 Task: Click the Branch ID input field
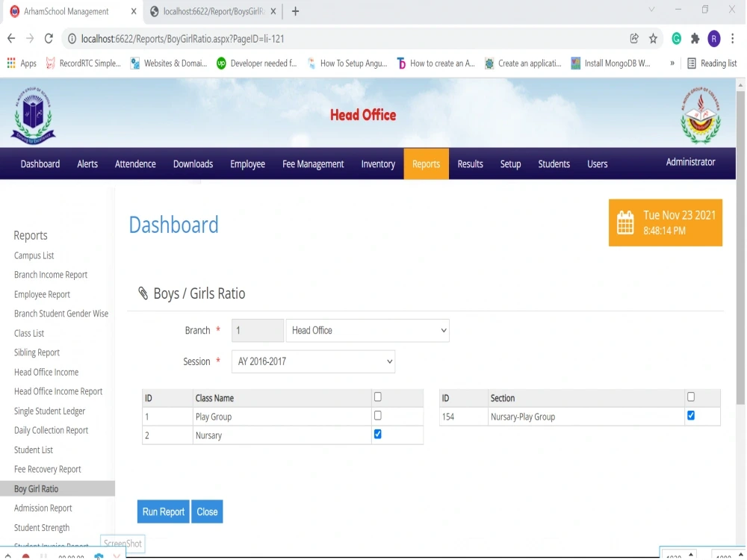[257, 330]
